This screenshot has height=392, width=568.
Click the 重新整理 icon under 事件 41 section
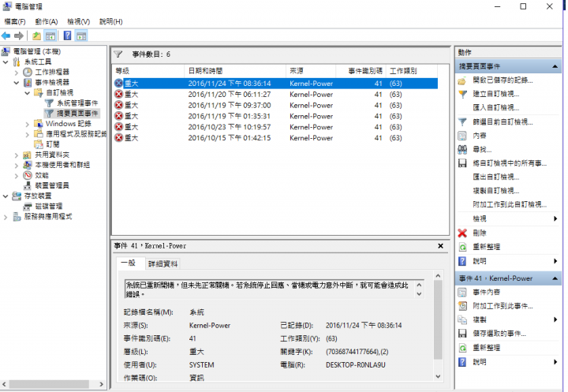point(462,348)
